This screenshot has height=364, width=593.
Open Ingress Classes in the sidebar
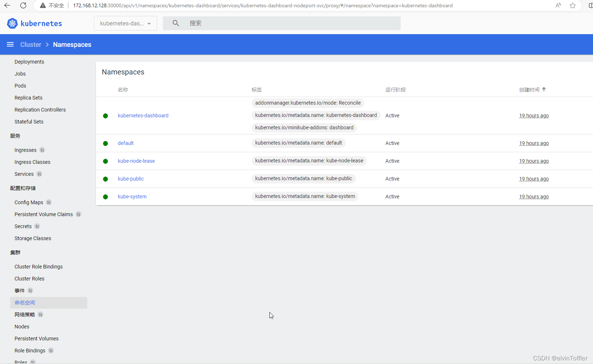(x=32, y=162)
